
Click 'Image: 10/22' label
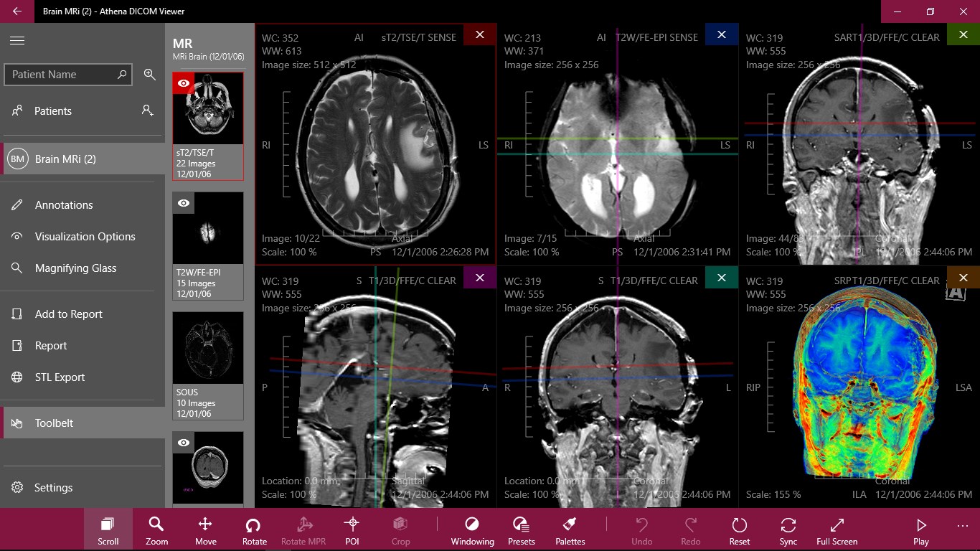click(290, 238)
